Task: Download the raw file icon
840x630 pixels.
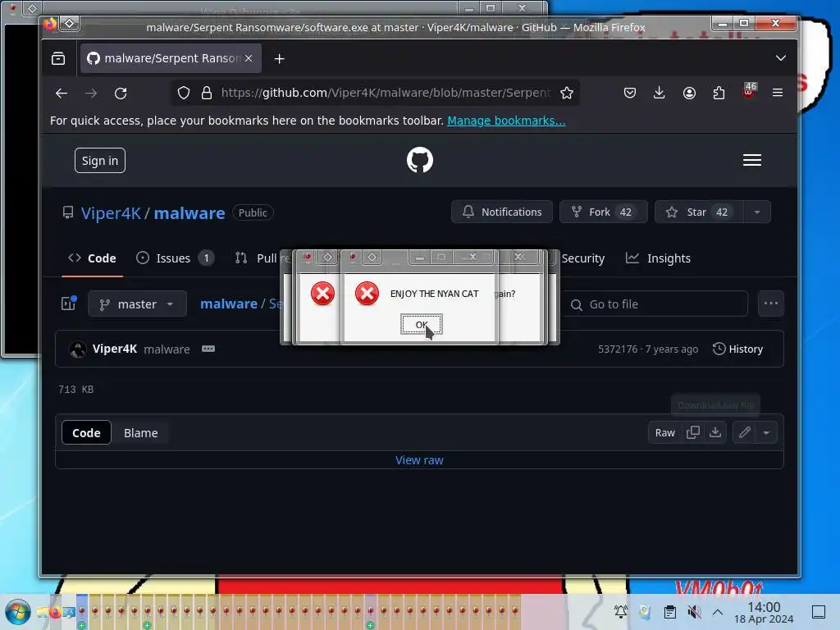Action: tap(715, 432)
